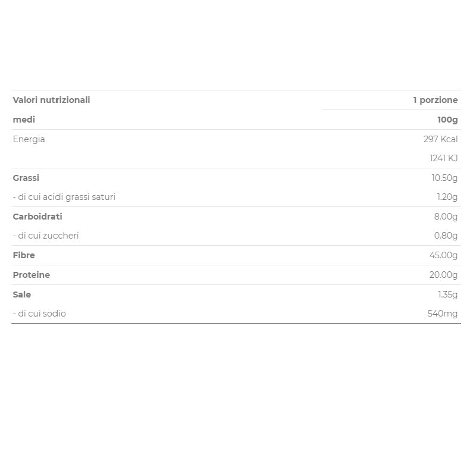This screenshot has height=476, width=476.
Task: Click the "Fibre" row label
Action: pyautogui.click(x=24, y=255)
